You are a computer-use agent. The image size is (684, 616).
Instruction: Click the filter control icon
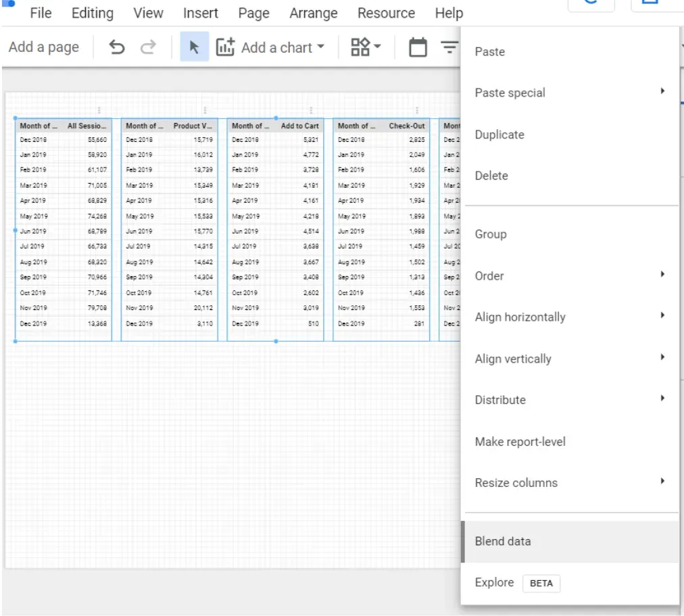tap(449, 47)
